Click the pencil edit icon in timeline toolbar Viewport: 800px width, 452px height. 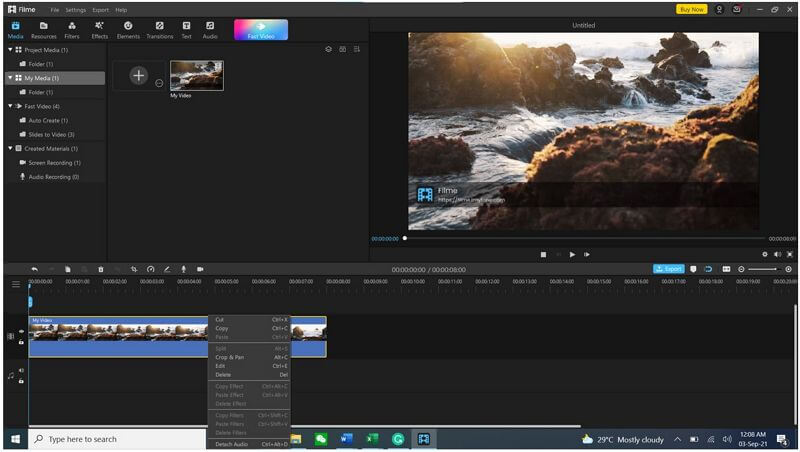[x=167, y=269]
